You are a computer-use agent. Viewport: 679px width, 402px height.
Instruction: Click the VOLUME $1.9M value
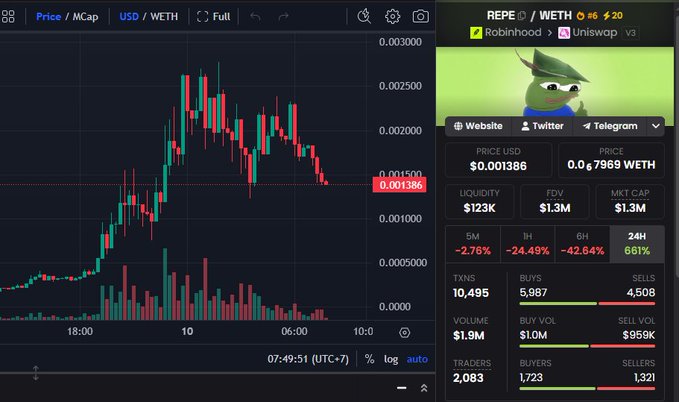(469, 336)
